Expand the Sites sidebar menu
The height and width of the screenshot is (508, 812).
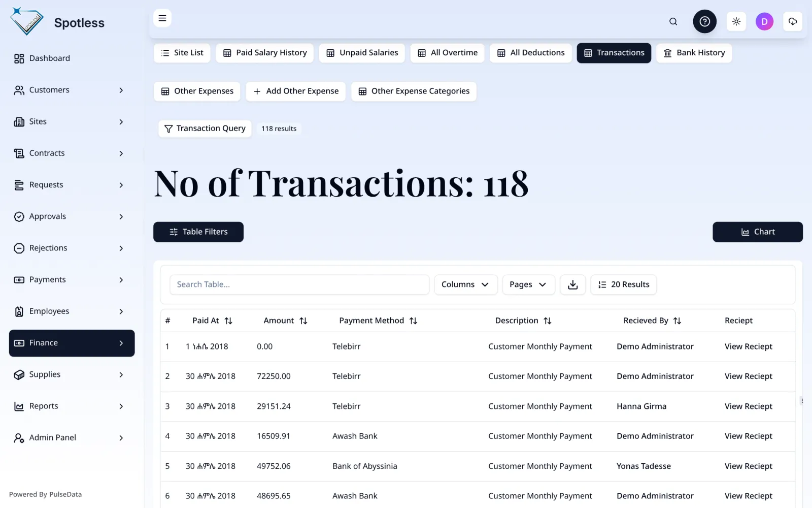click(72, 121)
